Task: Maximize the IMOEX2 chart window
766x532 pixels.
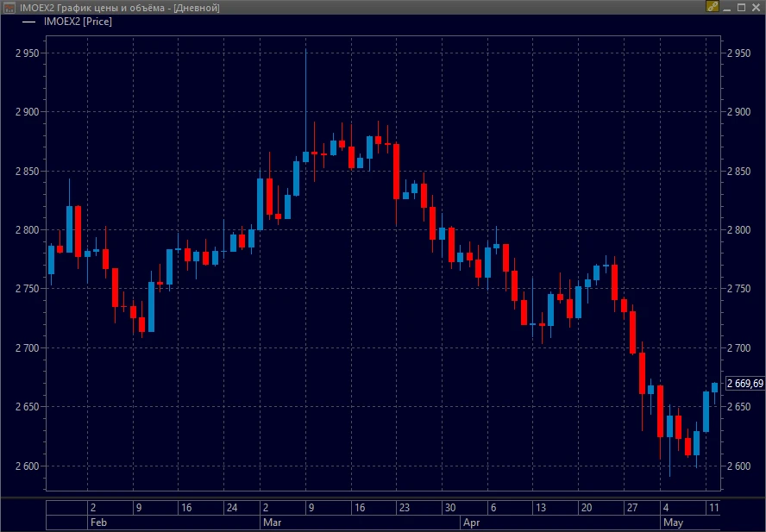Action: 741,7
